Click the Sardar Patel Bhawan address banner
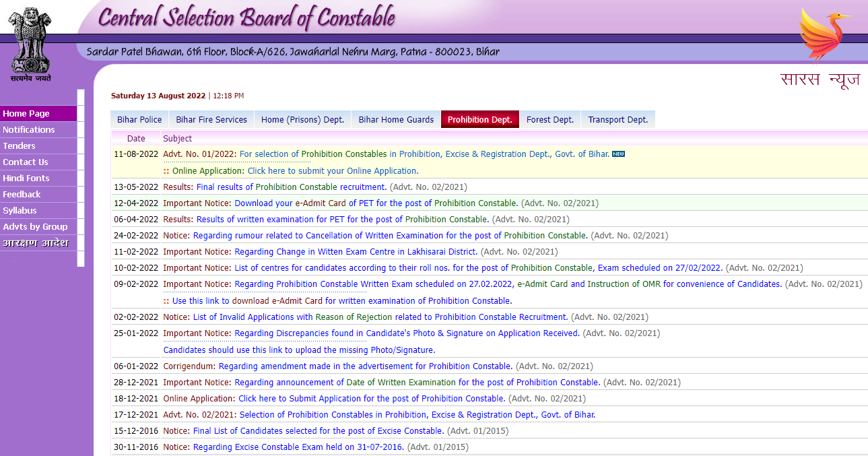Image resolution: width=868 pixels, height=456 pixels. tap(293, 52)
